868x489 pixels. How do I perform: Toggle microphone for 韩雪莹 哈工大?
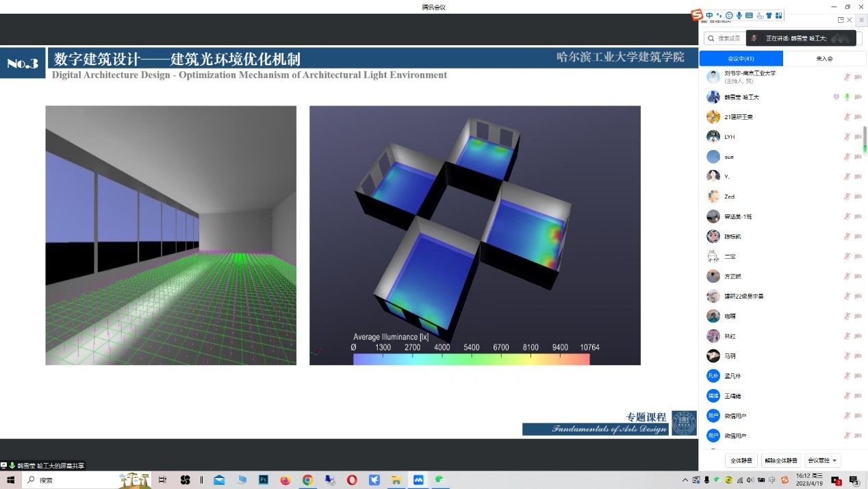pyautogui.click(x=847, y=97)
